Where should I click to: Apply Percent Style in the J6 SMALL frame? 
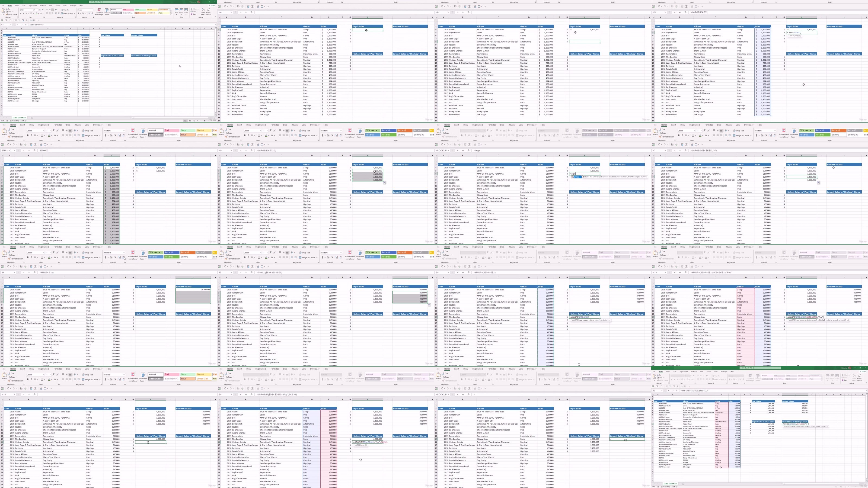(328, 257)
